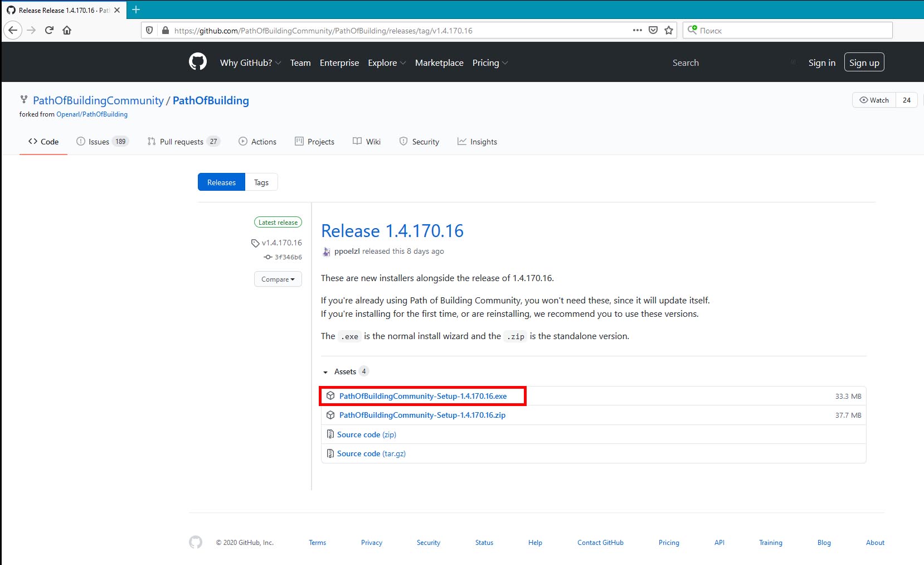This screenshot has height=565, width=924.
Task: Open the footer Terms link
Action: 318,543
